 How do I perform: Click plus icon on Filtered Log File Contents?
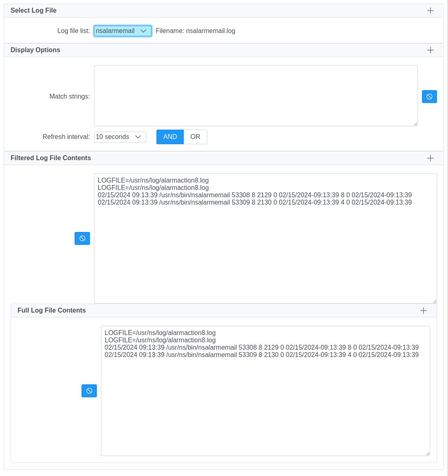(x=430, y=158)
